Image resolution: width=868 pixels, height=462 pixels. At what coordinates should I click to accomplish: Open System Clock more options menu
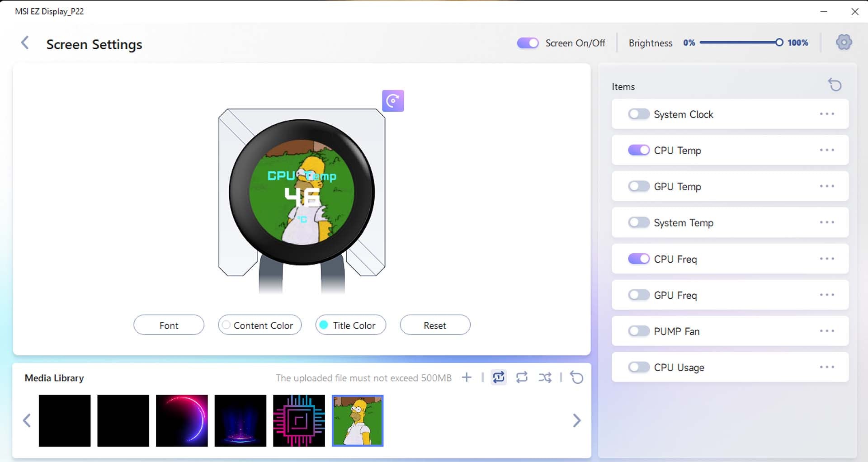click(827, 114)
